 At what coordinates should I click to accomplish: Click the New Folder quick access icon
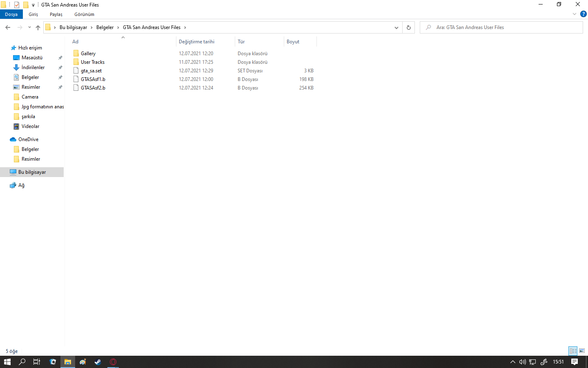coord(26,5)
